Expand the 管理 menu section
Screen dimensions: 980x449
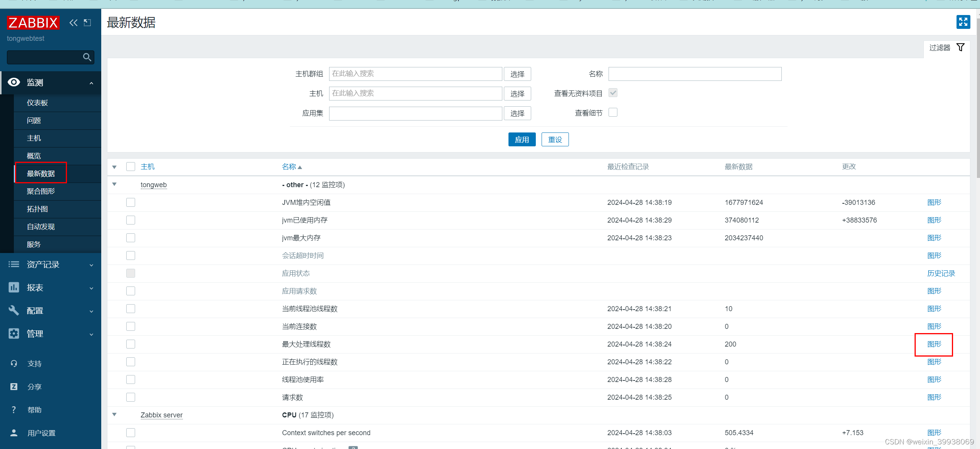pyautogui.click(x=91, y=334)
